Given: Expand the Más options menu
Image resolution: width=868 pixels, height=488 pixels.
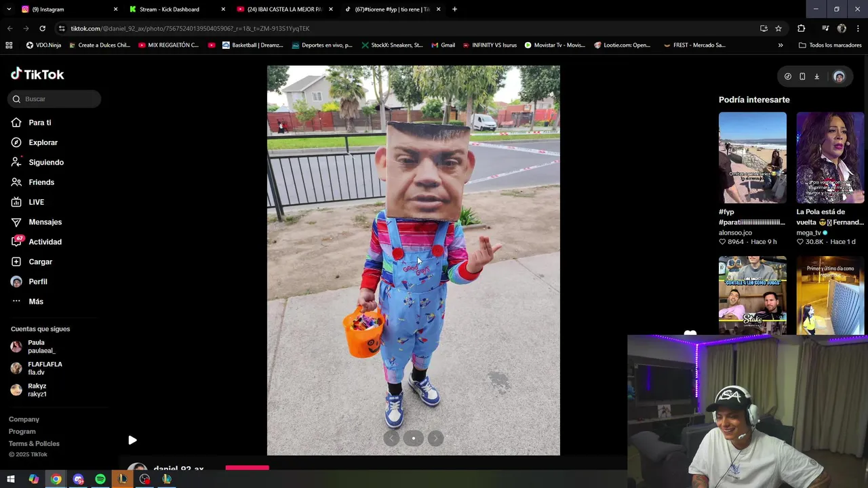Looking at the screenshot, I should coord(27,302).
